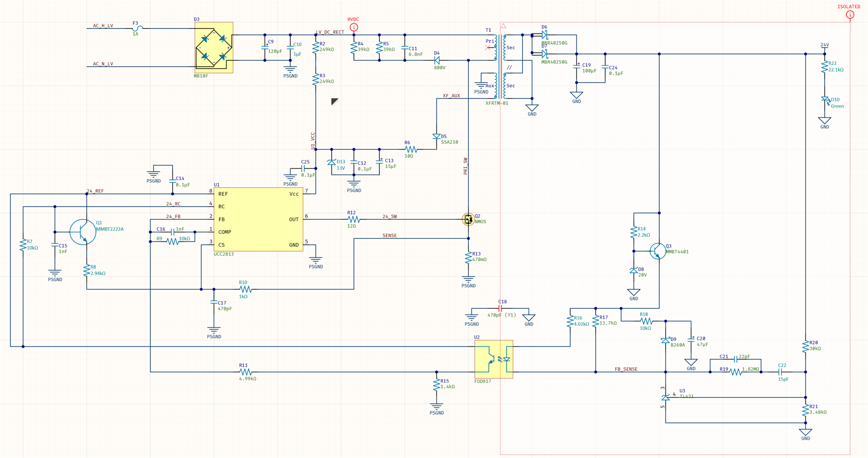The image size is (868, 458).
Task: Click the D9 B260A diode symbol
Action: (665, 341)
